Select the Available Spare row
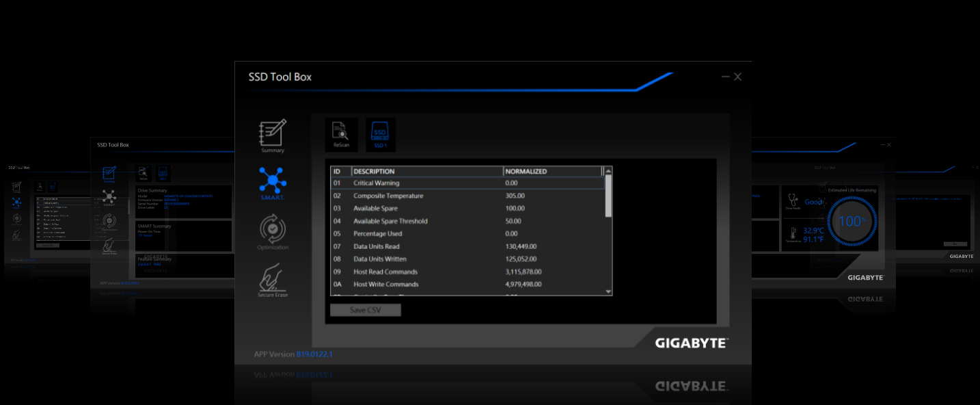 [467, 208]
